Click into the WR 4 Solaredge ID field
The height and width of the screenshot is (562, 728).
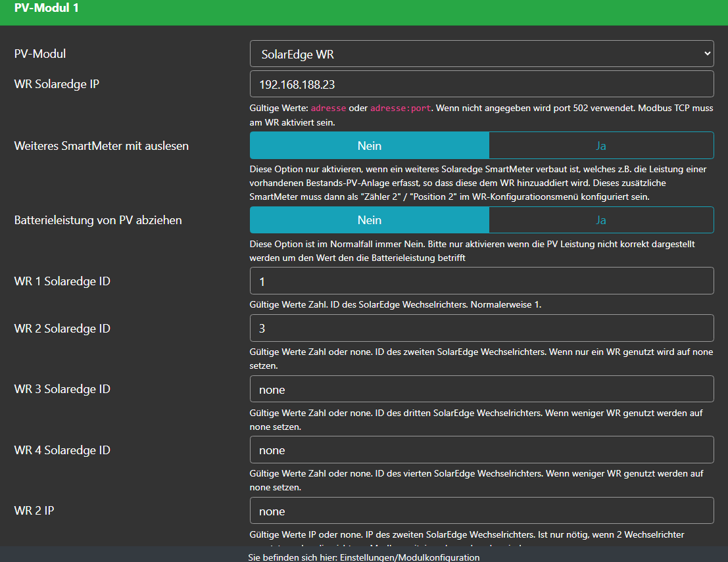coord(481,450)
